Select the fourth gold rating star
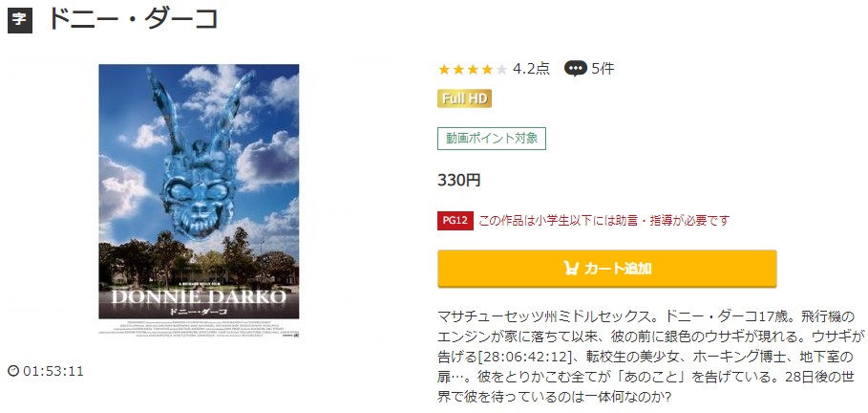 [x=487, y=69]
